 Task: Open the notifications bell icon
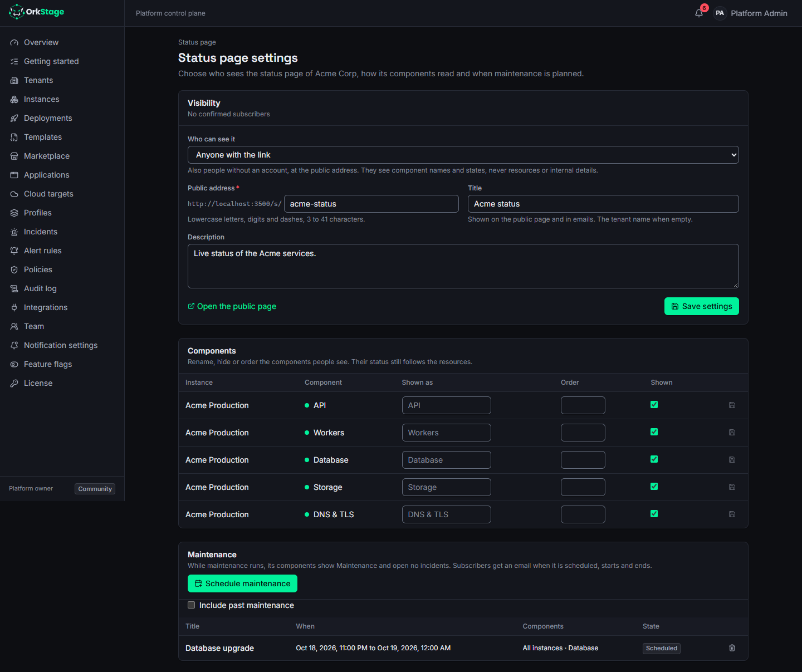[699, 13]
